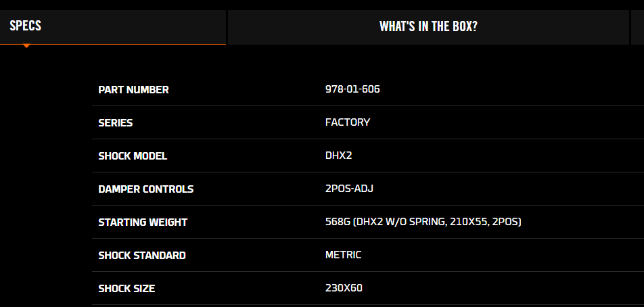This screenshot has height=307, width=644.
Task: Select the partially visible tab at far right
Action: coord(637,26)
